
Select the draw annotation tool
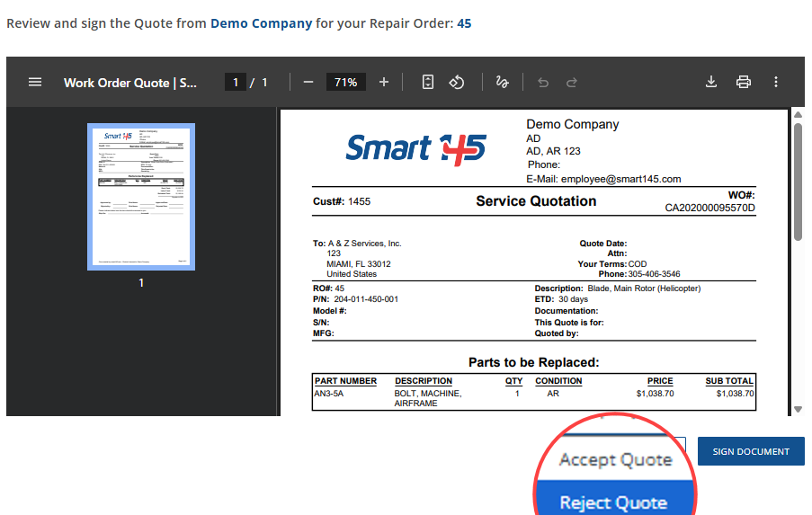503,82
